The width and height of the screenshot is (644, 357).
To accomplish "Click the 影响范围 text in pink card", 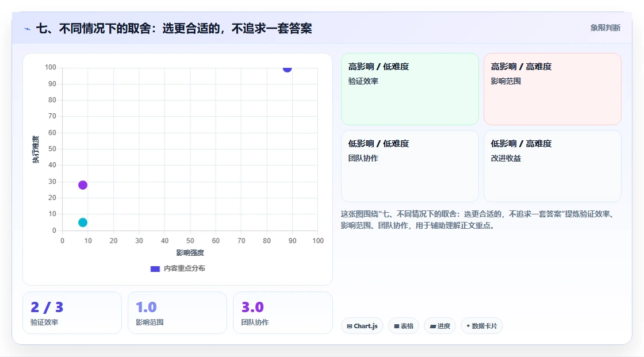I will point(506,81).
